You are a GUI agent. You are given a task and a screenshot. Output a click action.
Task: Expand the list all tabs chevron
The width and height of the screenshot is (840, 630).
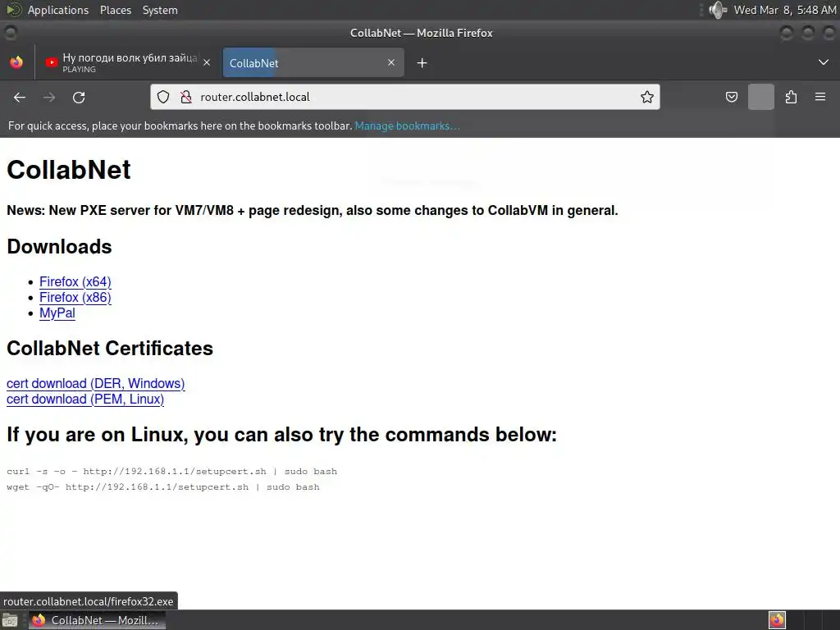pos(824,62)
